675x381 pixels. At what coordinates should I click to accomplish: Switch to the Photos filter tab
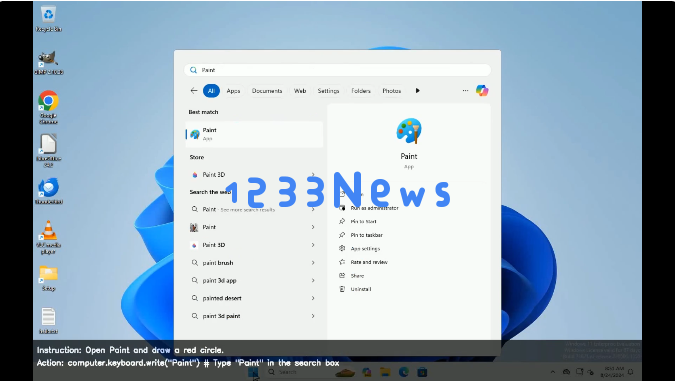[x=392, y=90]
